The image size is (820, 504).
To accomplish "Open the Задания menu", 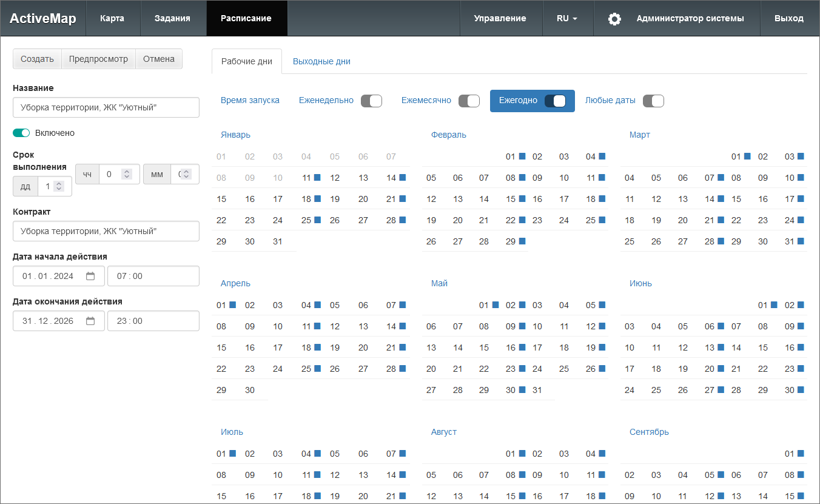I will [172, 18].
